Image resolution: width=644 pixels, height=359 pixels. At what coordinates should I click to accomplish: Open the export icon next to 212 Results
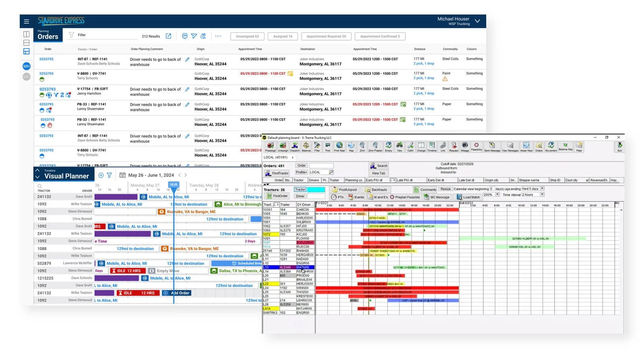(169, 36)
